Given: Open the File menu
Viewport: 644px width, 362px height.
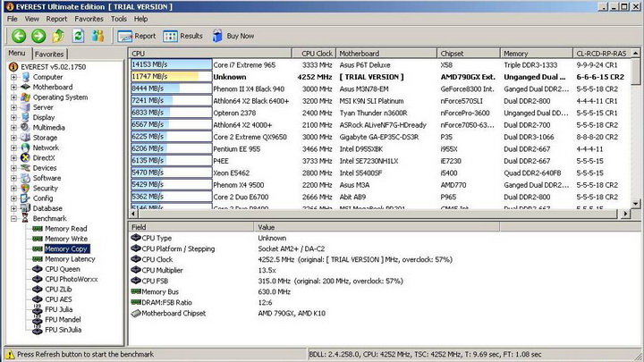Looking at the screenshot, I should click(x=13, y=19).
